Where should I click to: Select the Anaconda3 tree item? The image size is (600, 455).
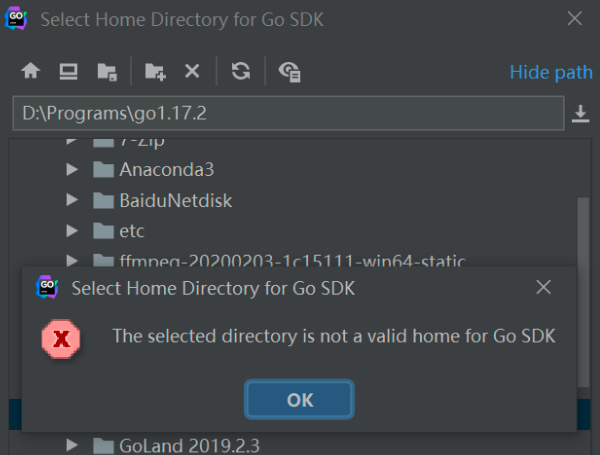tap(166, 170)
